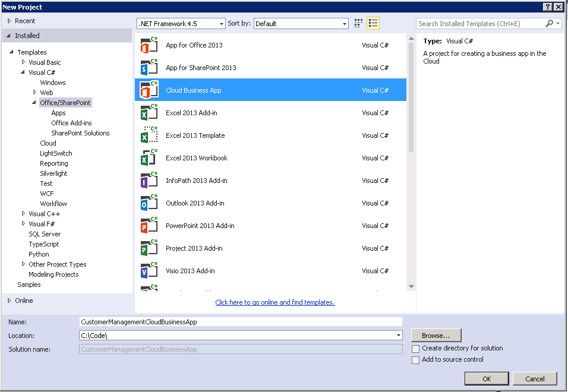Expand the Visual C++ node arrow
The image size is (568, 392).
pyautogui.click(x=24, y=214)
